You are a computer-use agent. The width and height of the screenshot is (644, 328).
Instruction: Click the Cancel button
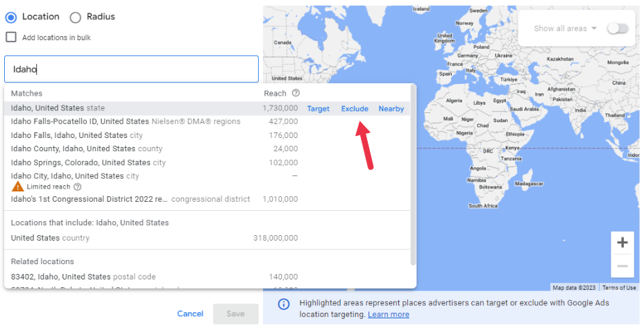190,313
